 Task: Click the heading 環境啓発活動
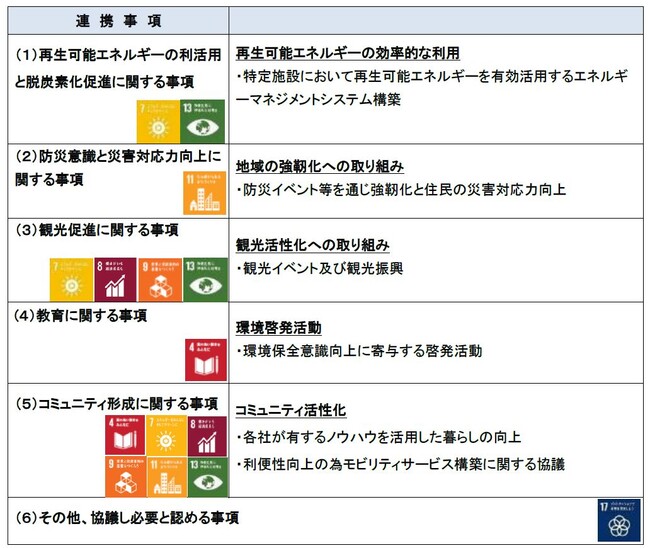(279, 327)
